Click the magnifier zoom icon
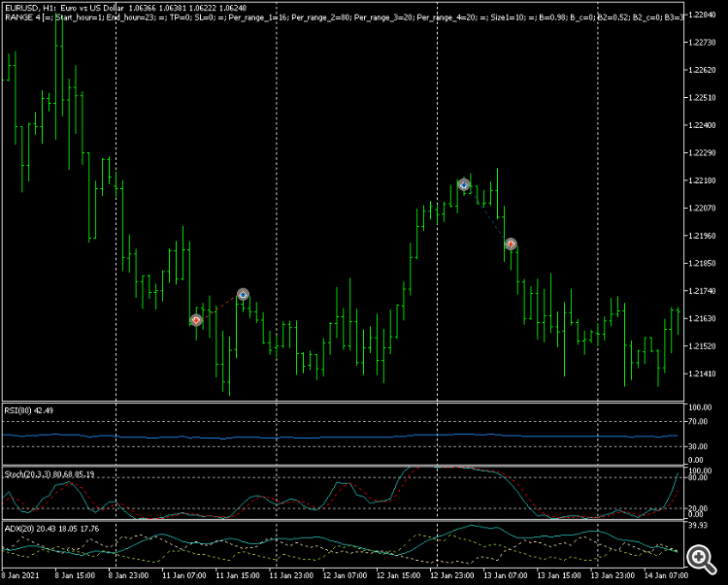 701,559
